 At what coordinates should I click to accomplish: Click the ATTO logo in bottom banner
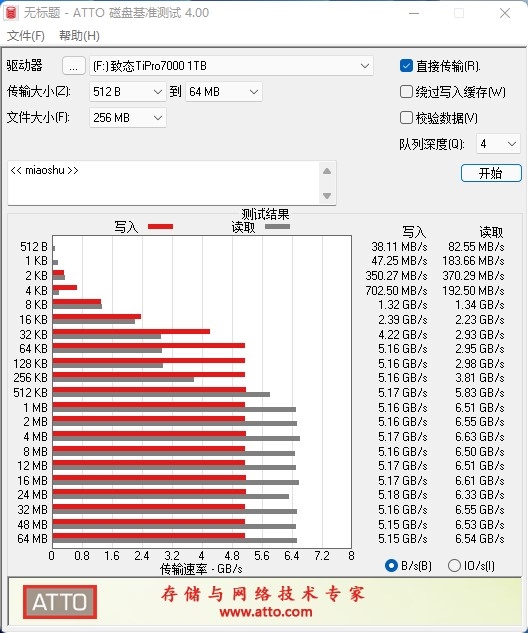pos(60,602)
